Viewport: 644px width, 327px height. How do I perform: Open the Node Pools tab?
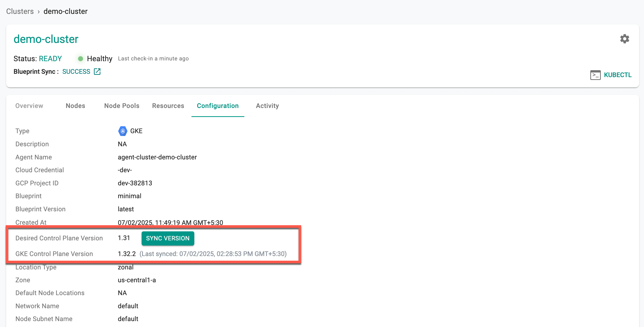pos(122,106)
